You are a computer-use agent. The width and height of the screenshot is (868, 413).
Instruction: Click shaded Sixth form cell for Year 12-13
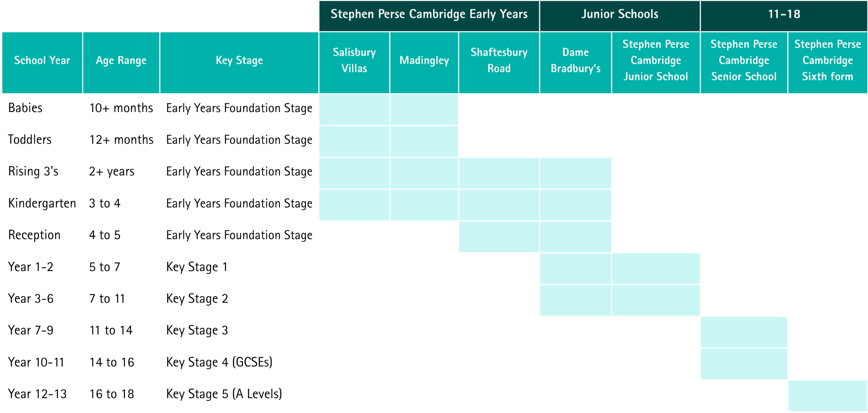click(827, 395)
